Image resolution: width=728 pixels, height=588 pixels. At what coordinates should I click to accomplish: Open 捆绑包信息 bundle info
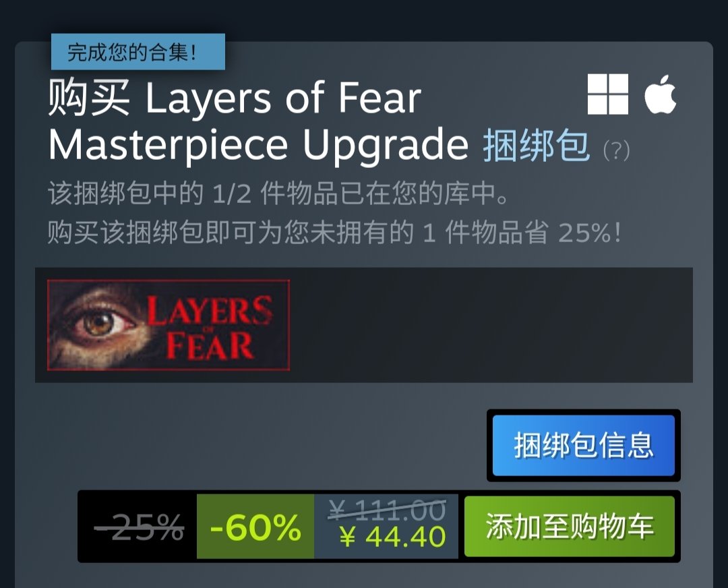pyautogui.click(x=584, y=446)
